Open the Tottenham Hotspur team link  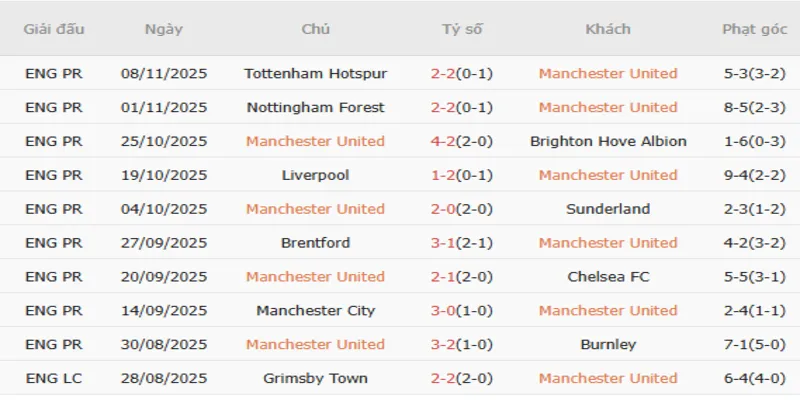(315, 73)
